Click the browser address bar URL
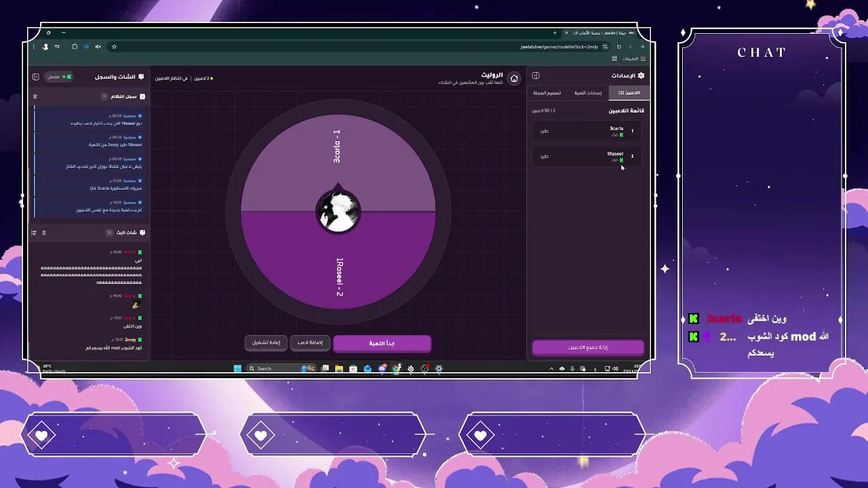 [x=559, y=47]
